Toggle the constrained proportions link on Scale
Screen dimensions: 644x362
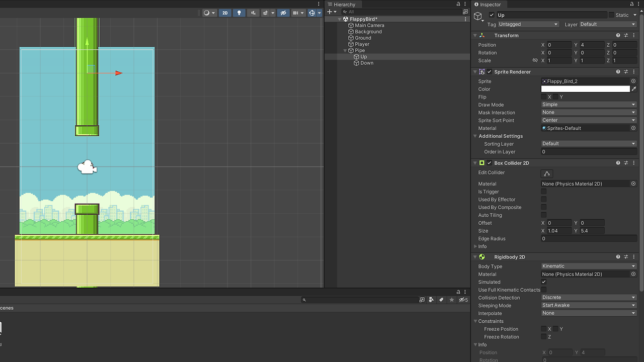535,60
